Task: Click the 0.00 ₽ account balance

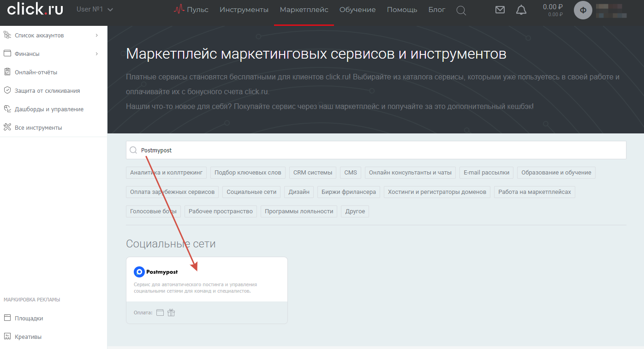Action: click(x=553, y=7)
